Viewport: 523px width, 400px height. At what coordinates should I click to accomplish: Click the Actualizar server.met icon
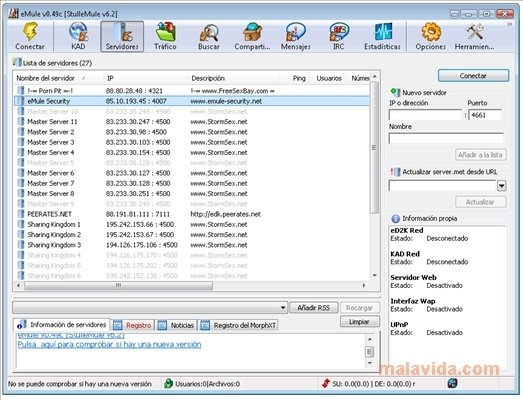point(395,172)
